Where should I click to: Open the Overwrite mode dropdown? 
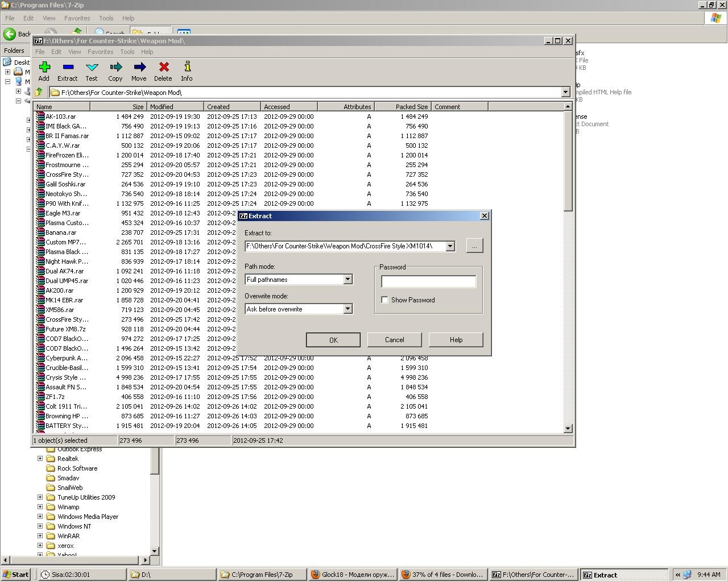point(348,309)
